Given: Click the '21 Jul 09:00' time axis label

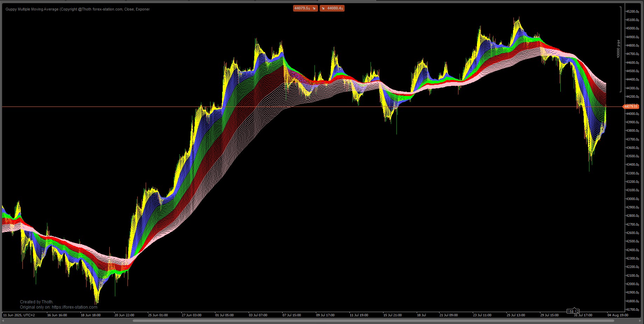Looking at the screenshot, I should [449, 315].
